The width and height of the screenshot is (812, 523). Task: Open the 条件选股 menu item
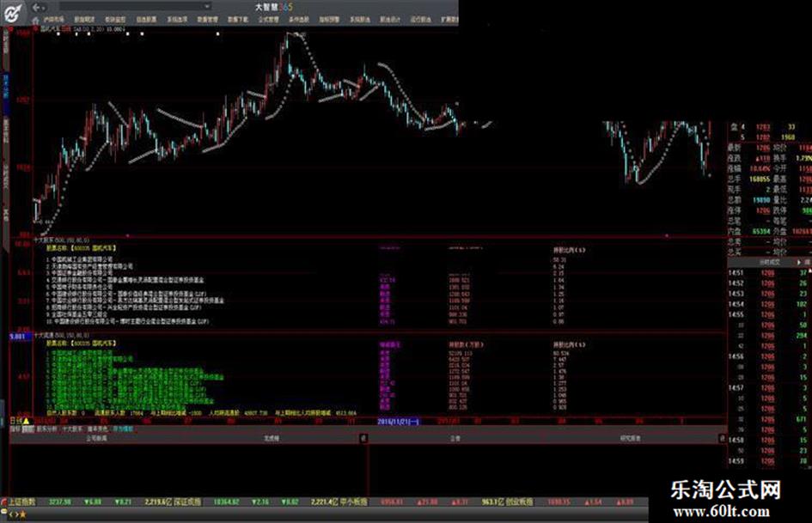point(299,20)
